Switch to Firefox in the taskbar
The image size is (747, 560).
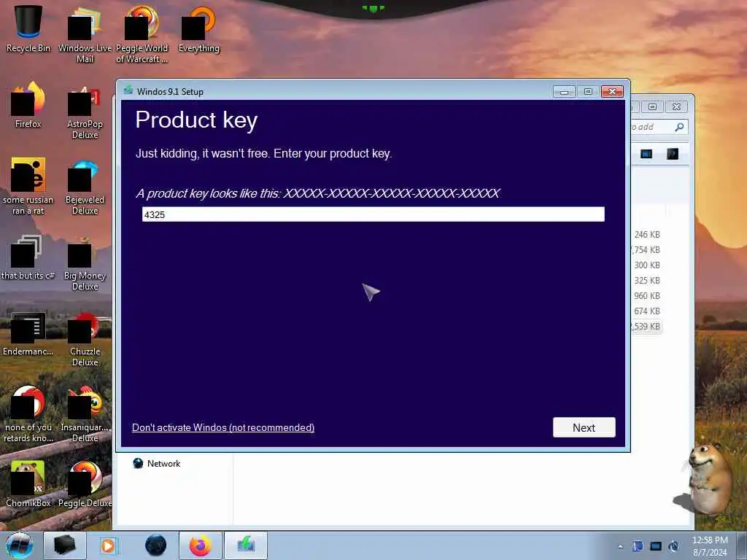pos(200,545)
